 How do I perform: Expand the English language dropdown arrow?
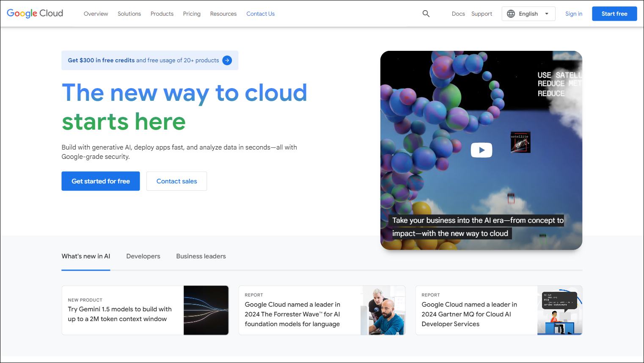coord(547,14)
